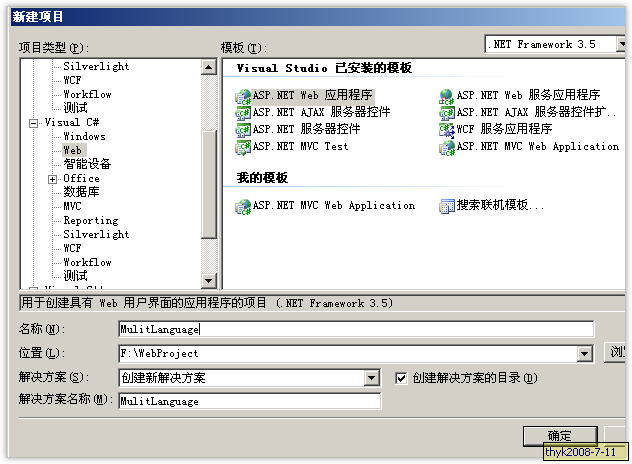
Task: Click the 位置 path input field
Action: [x=348, y=354]
